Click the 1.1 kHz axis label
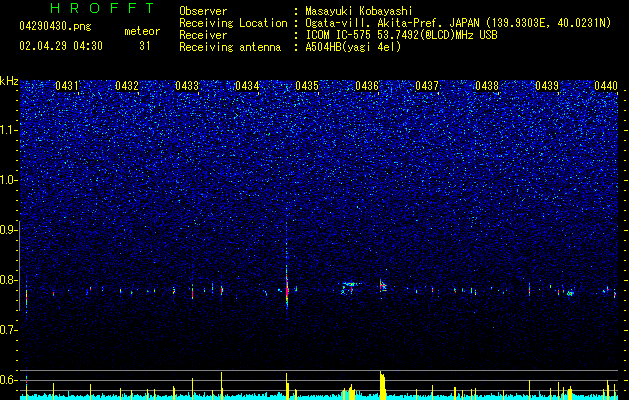 [x=8, y=130]
